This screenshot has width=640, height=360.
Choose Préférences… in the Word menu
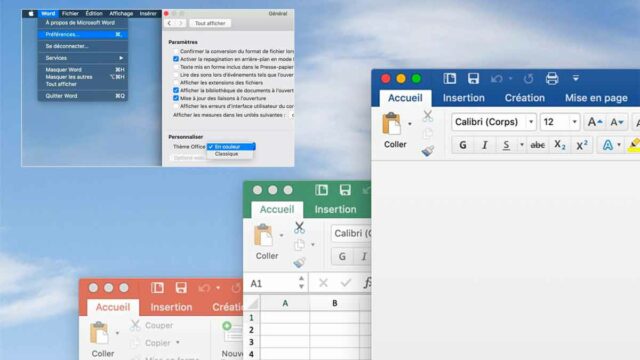pyautogui.click(x=83, y=34)
